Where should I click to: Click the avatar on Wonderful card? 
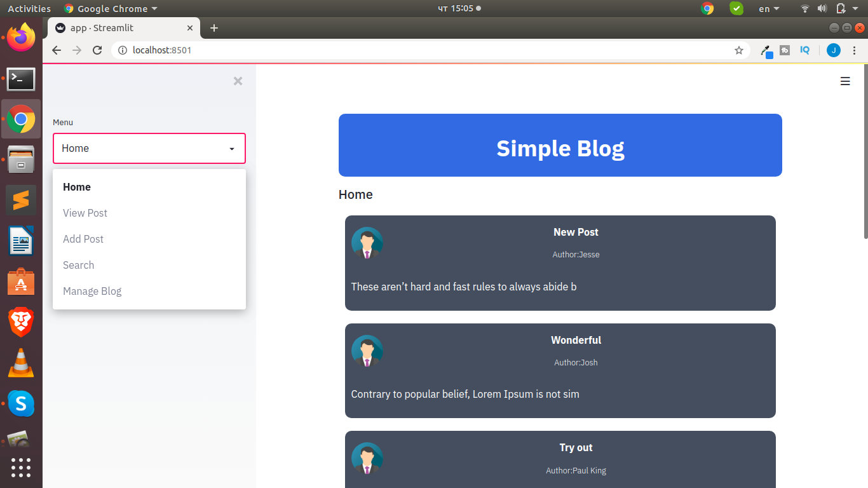tap(367, 351)
